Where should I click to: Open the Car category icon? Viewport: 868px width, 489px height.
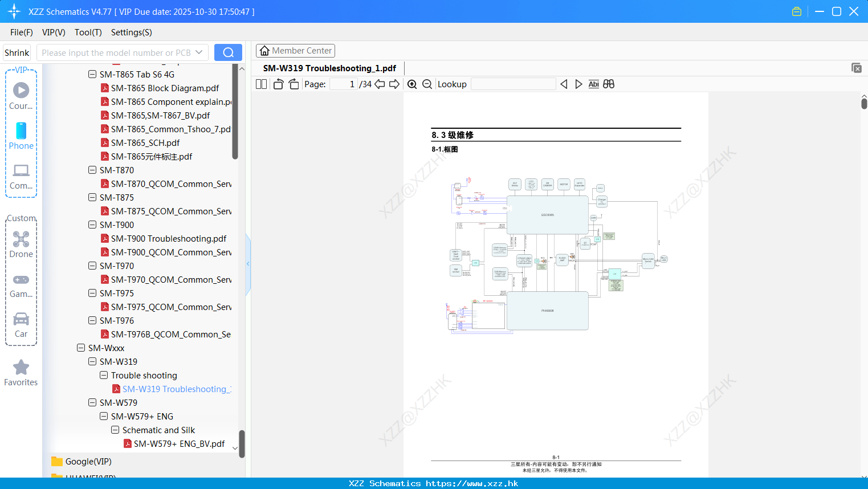click(21, 325)
